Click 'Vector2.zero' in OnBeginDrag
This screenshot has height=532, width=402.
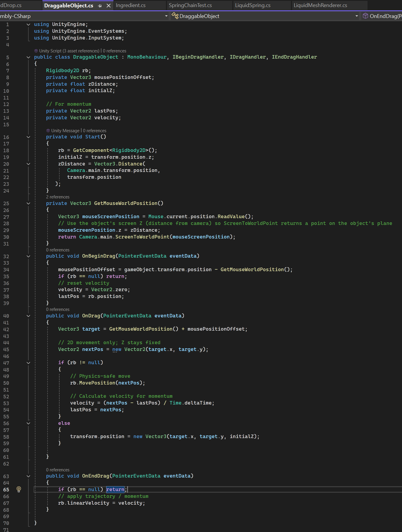pos(109,289)
